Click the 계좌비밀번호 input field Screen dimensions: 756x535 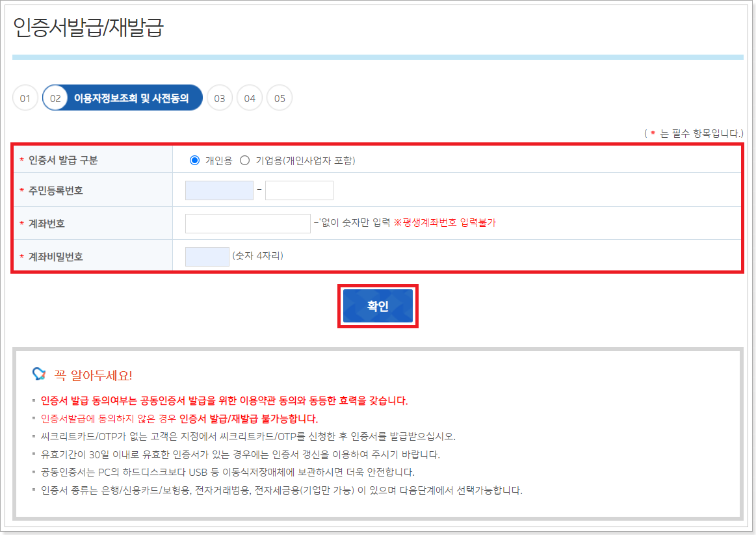[x=207, y=256]
